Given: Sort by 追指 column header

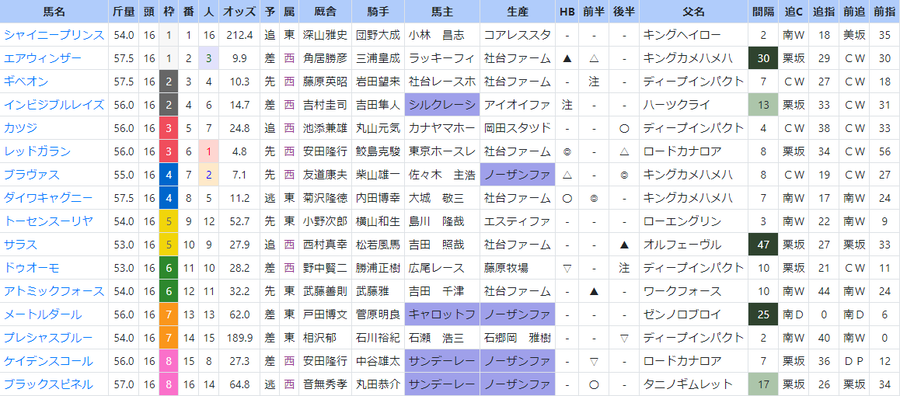Looking at the screenshot, I should point(824,11).
